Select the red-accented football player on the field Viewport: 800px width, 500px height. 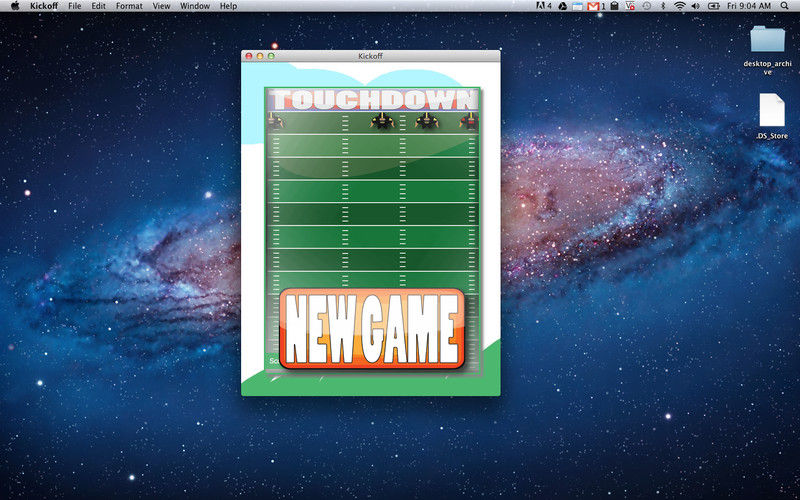[469, 121]
